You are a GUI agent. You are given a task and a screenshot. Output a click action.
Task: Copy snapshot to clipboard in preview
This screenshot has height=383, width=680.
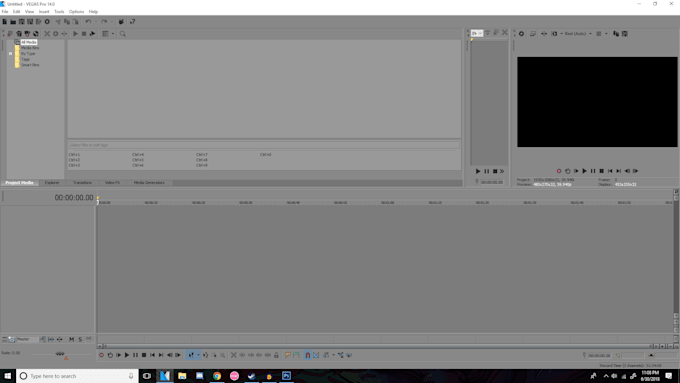[616, 34]
